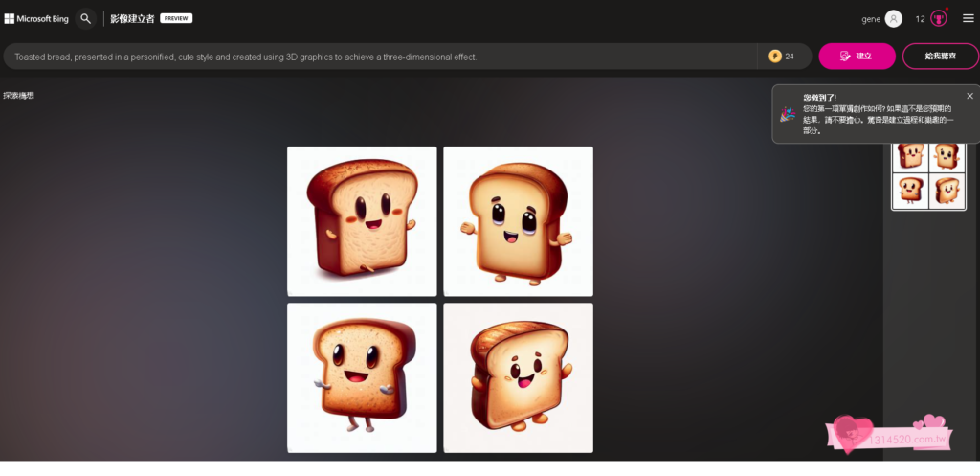Viewport: 980px width, 476px height.
Task: Open the hamburger menu
Action: (x=968, y=18)
